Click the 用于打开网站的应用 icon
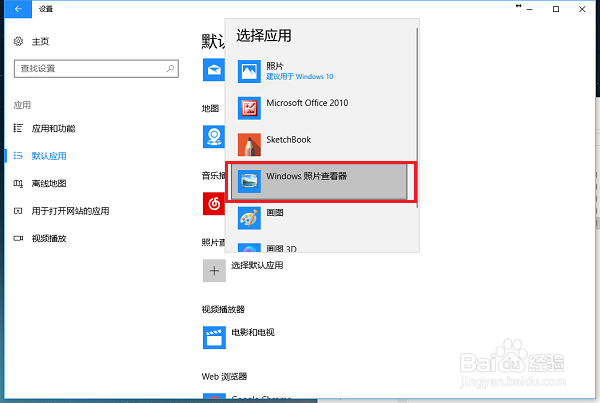The height and width of the screenshot is (403, 600). pos(18,211)
